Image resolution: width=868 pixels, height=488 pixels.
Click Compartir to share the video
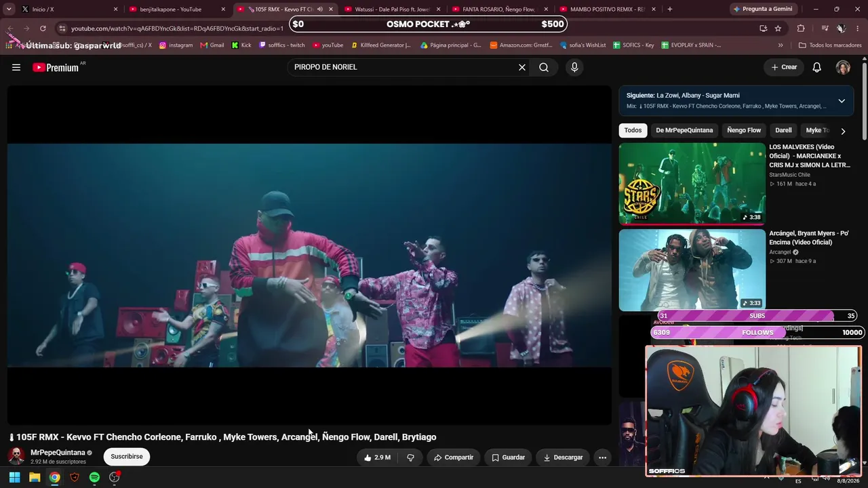click(x=454, y=457)
